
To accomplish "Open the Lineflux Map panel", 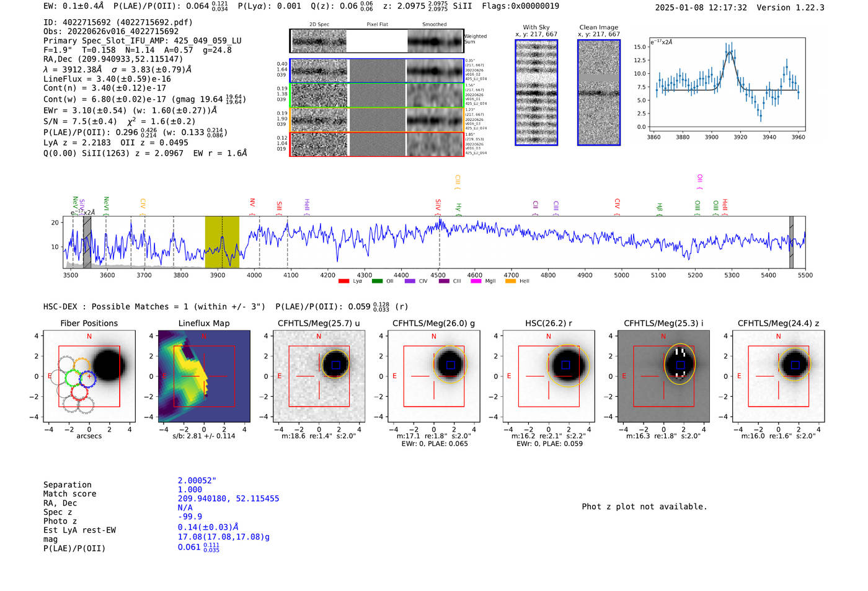I will point(204,376).
